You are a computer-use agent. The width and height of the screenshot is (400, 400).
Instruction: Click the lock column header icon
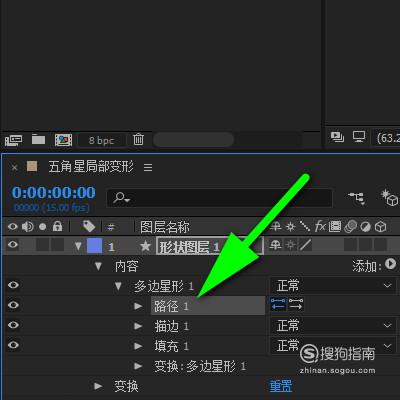57,226
